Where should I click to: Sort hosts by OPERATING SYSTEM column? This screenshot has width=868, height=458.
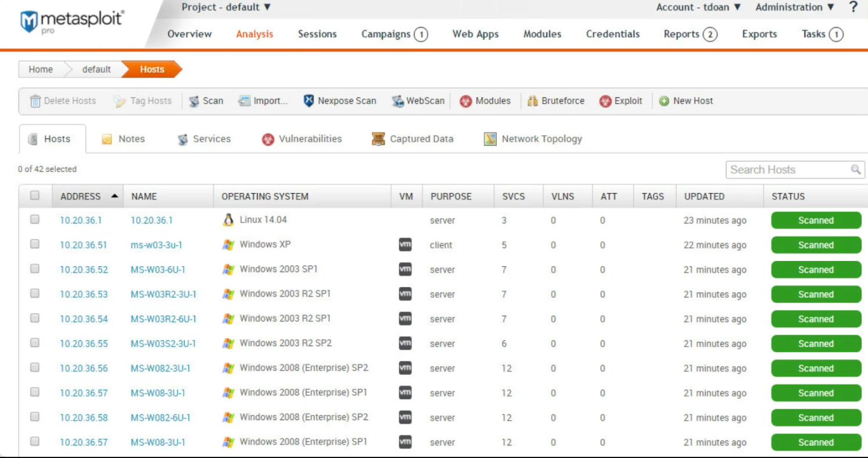click(x=265, y=196)
